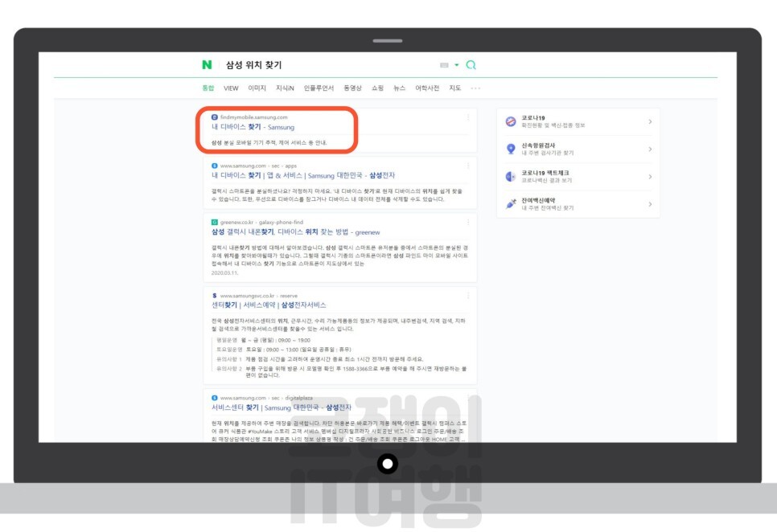Click the magnifier search icon
777x532 pixels.
point(471,65)
